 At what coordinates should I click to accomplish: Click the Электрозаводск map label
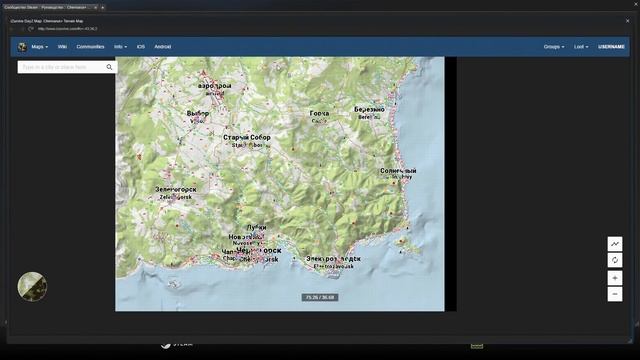tap(333, 259)
